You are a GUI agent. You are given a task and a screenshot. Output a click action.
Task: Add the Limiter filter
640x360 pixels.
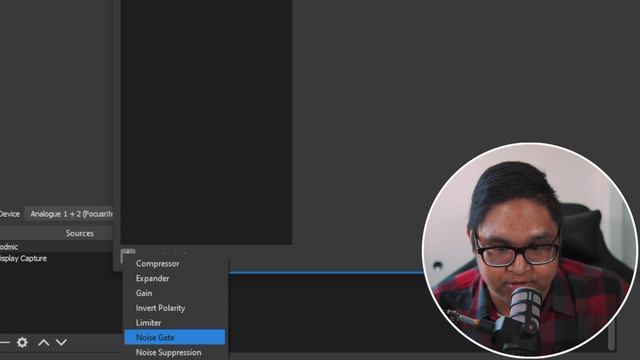pyautogui.click(x=175, y=322)
